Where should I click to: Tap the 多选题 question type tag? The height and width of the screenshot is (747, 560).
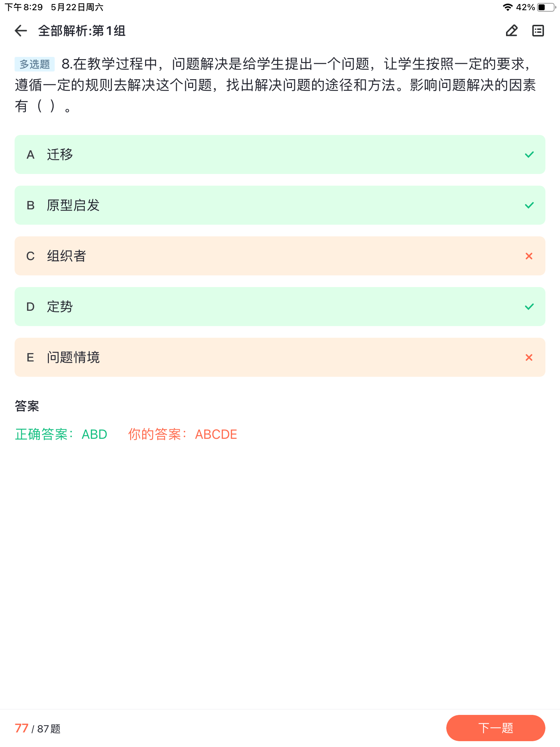pos(35,64)
